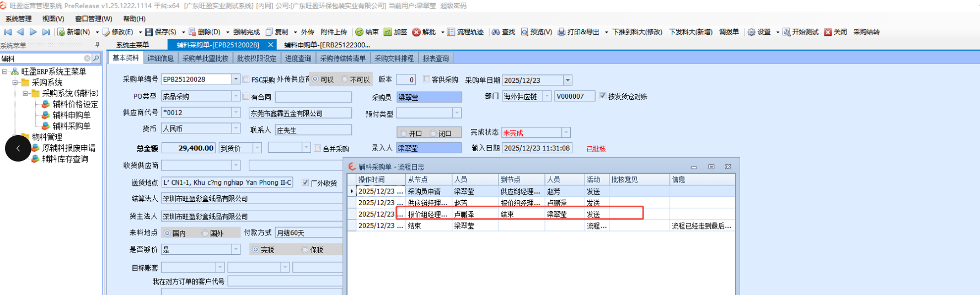980x295 pixels.
Task: Click 批核意见 column header in log
Action: coord(639,180)
